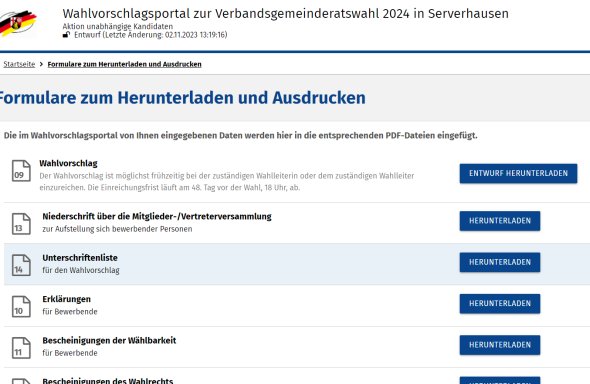Click Entwurf herunterladen for Wahlvorschlag
Image resolution: width=590 pixels, height=384 pixels.
tap(518, 173)
